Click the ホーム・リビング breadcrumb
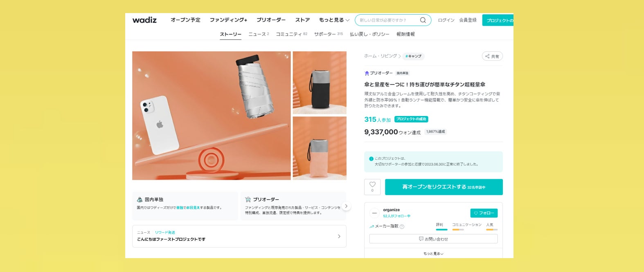 [381, 56]
